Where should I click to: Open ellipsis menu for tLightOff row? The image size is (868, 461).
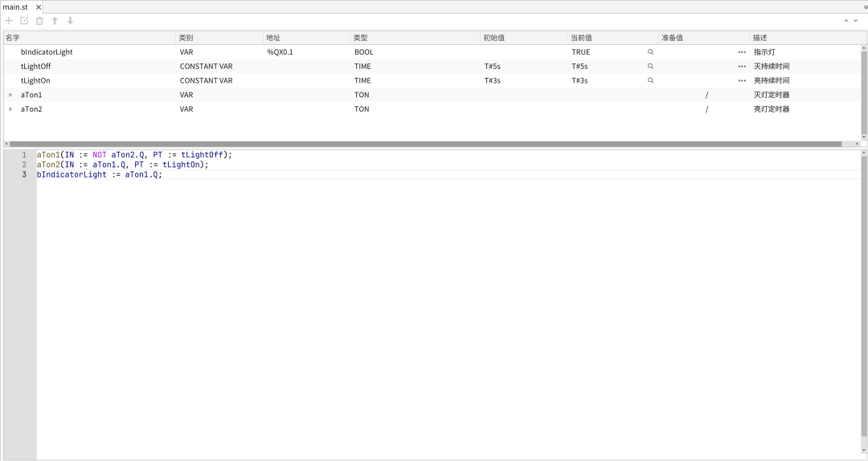[x=742, y=67]
